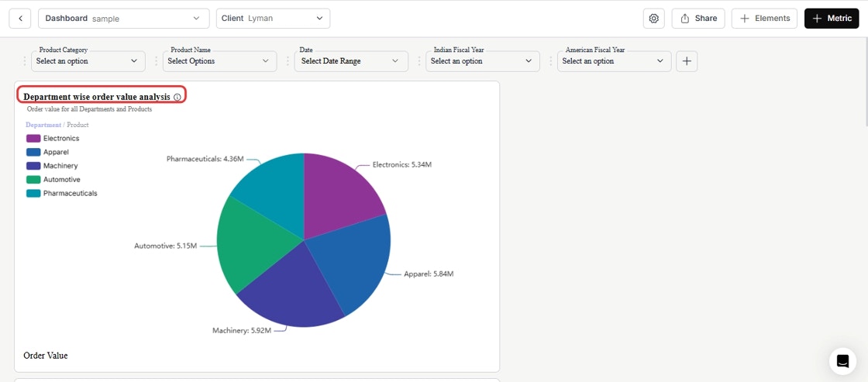Click the 'Order value for all Departments' subtitle

pyautogui.click(x=89, y=109)
